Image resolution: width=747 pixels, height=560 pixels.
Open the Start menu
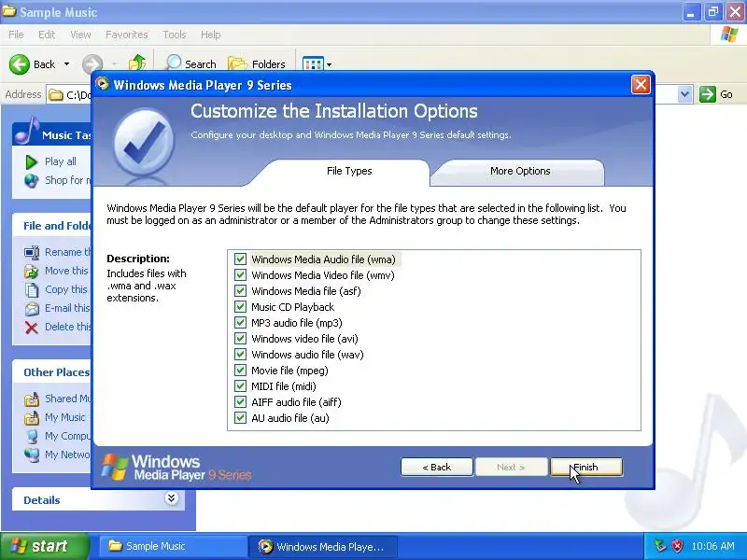click(x=45, y=546)
